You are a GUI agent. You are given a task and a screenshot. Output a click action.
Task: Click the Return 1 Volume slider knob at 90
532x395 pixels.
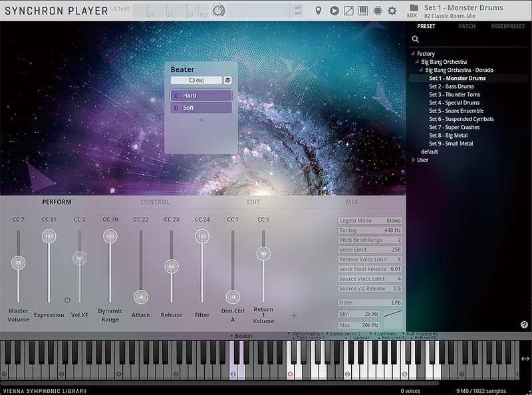tap(263, 254)
